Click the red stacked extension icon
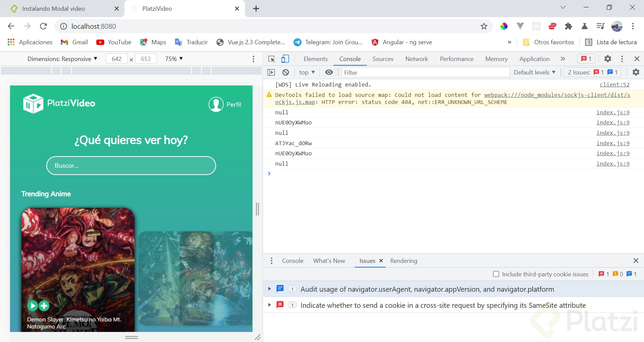The image size is (644, 342). click(x=552, y=26)
